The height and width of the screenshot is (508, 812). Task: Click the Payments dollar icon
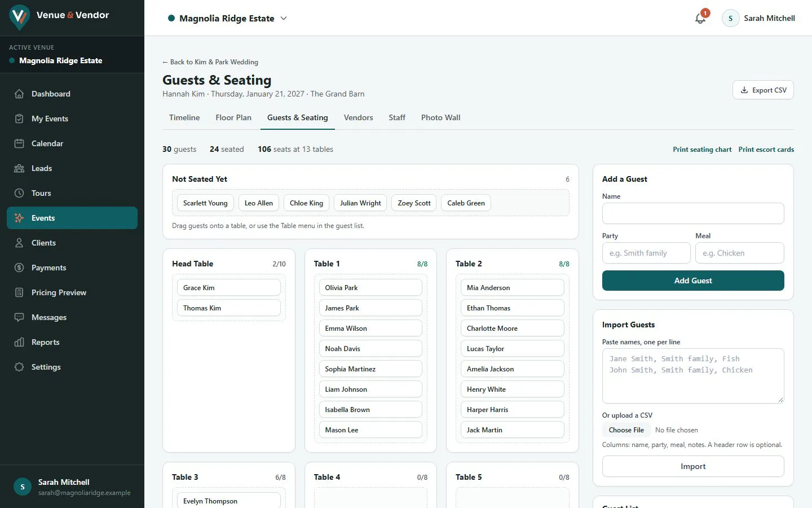pos(19,268)
